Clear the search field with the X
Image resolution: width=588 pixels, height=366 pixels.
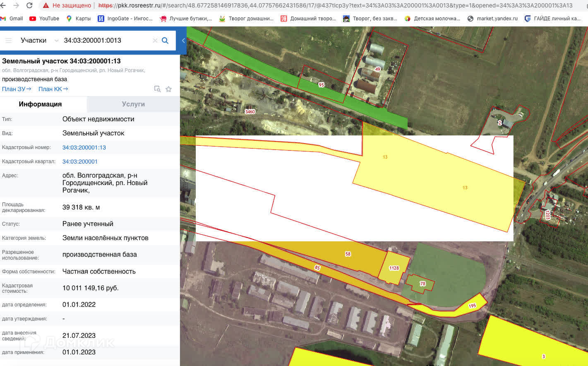point(155,41)
